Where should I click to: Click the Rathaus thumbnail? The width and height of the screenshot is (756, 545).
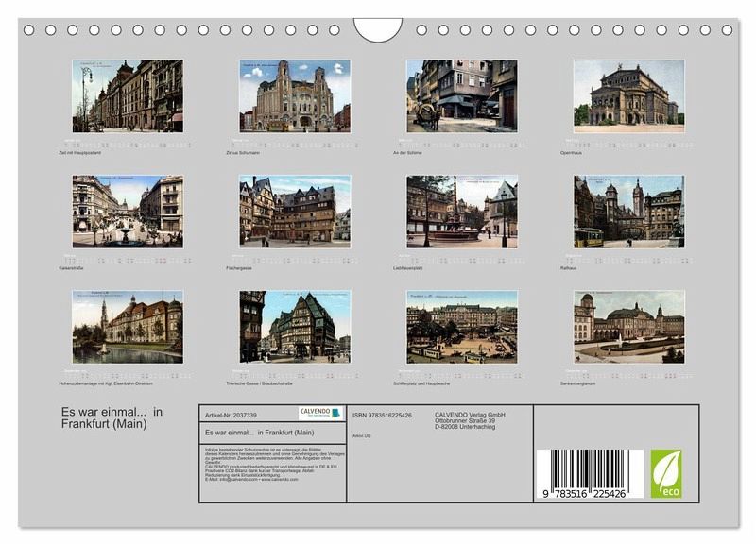click(x=628, y=211)
